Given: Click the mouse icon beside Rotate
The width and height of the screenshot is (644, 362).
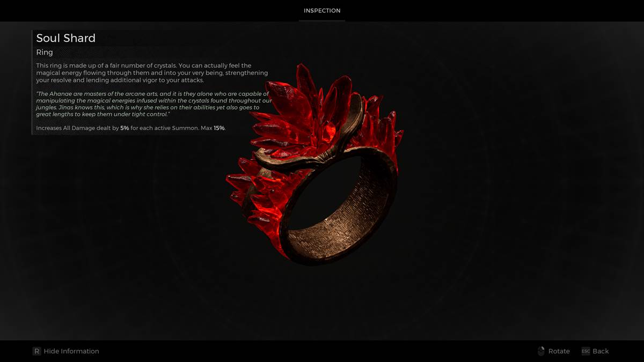Looking at the screenshot, I should (x=540, y=351).
